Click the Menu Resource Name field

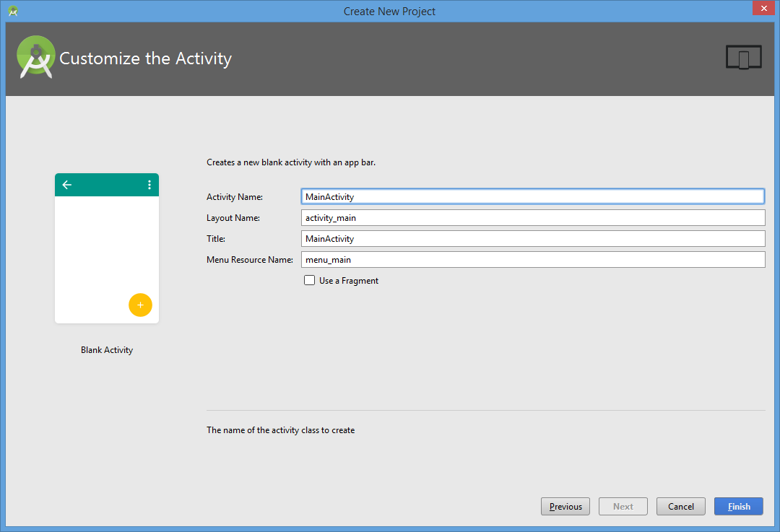tap(533, 260)
